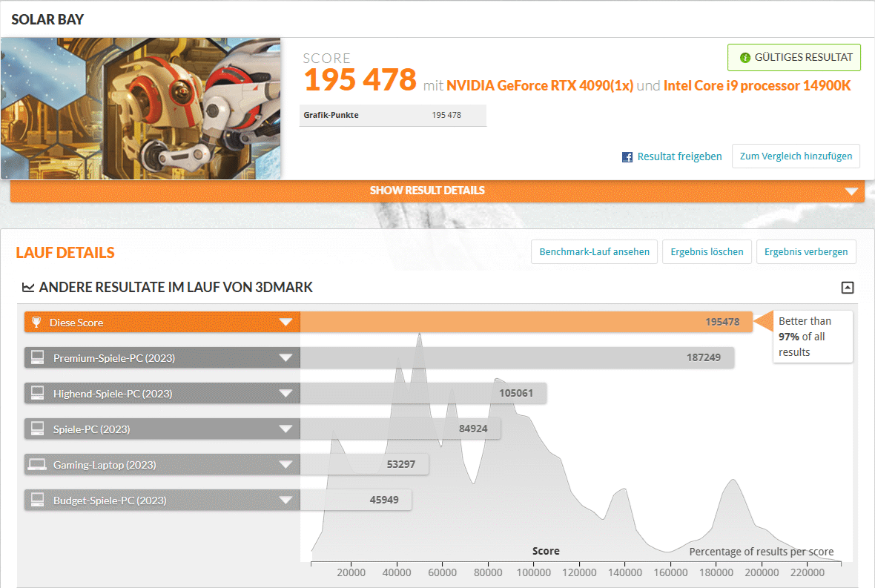The height and width of the screenshot is (588, 875).
Task: Expand the Gaming-Laptop (2023) dropdown arrow
Action: (x=285, y=465)
